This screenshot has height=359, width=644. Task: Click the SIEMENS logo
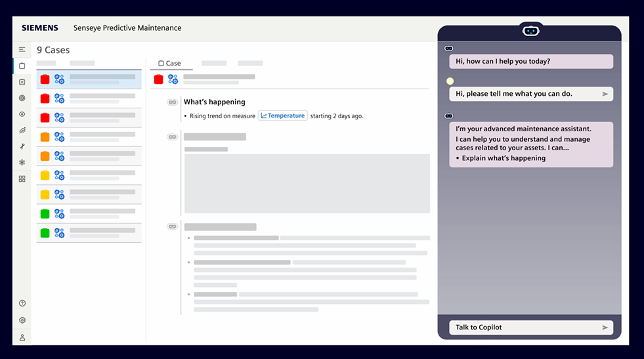(40, 28)
